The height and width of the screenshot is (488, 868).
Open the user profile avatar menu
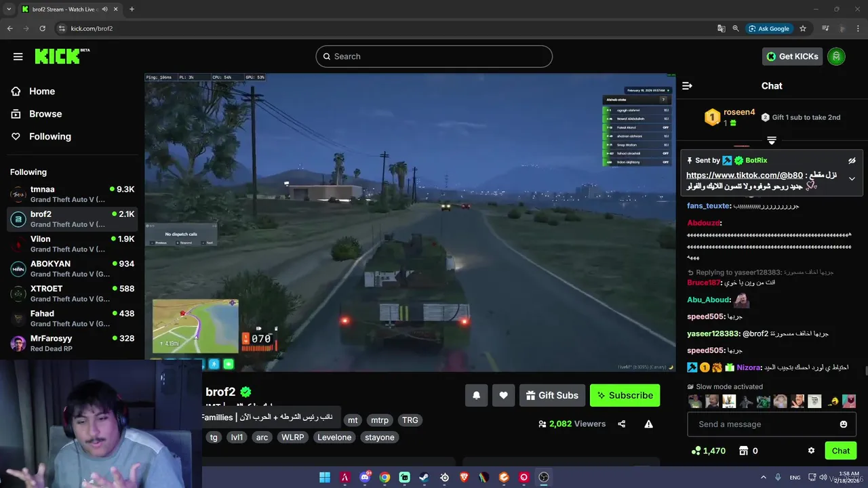pos(836,56)
